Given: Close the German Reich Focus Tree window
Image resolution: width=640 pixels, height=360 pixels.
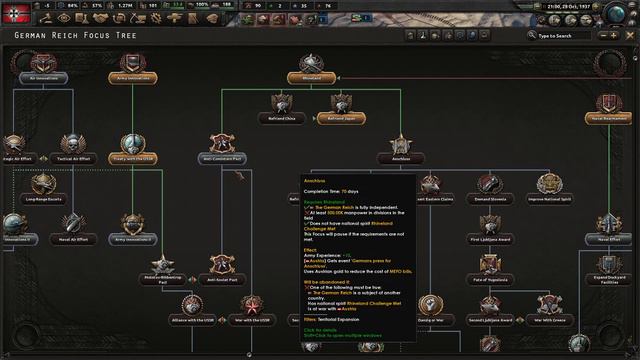Looking at the screenshot, I should click(630, 36).
